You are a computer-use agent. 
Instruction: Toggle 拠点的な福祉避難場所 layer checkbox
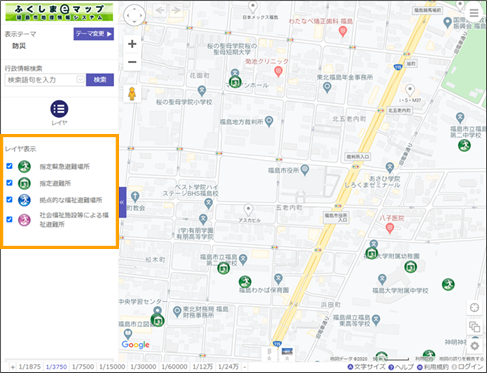[x=9, y=199]
